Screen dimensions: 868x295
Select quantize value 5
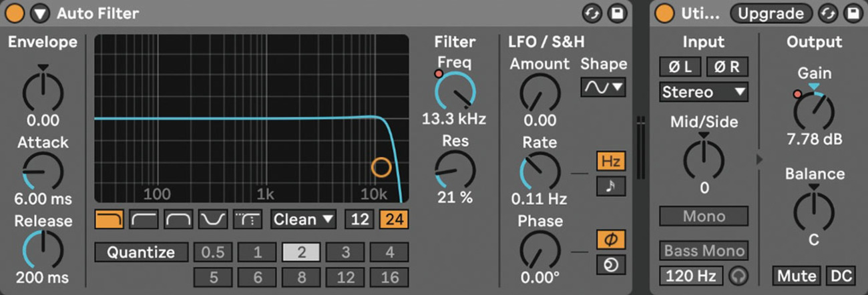[213, 276]
